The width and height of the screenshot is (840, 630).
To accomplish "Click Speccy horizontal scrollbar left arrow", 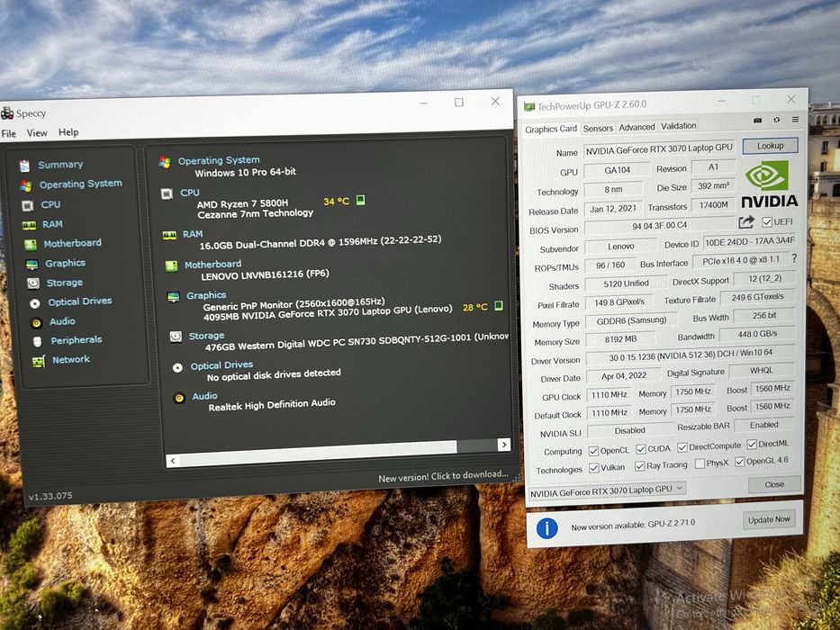I will pos(173,460).
